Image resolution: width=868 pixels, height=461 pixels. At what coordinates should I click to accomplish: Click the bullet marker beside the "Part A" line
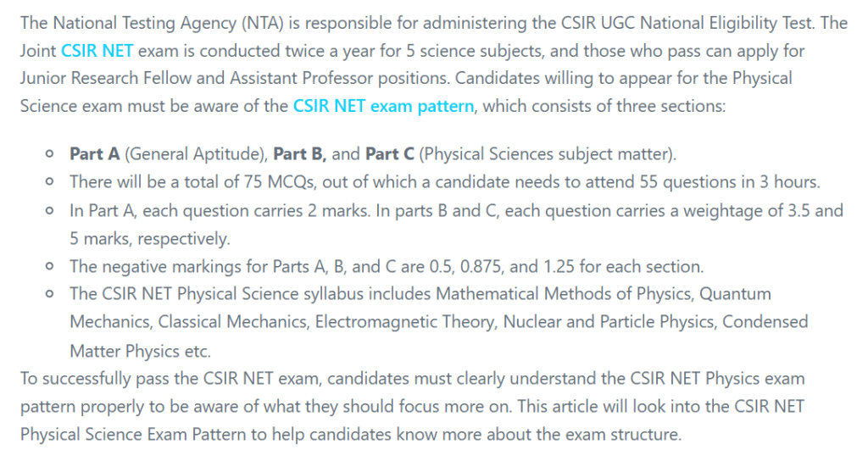51,154
